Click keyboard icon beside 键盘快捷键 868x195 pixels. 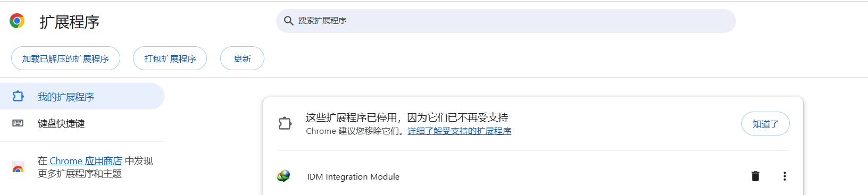[x=18, y=123]
